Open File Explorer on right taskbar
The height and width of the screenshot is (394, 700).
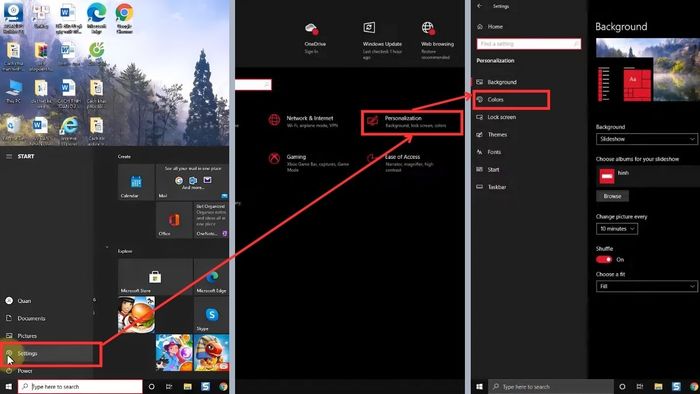click(x=658, y=386)
